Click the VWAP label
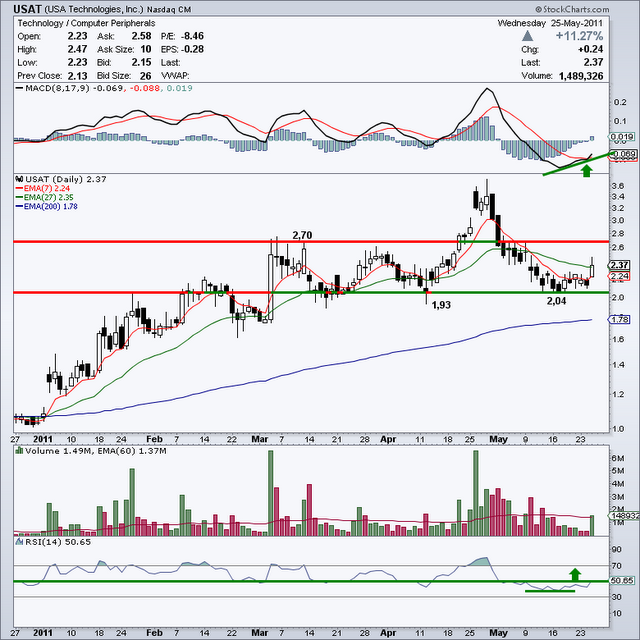 tap(175, 76)
